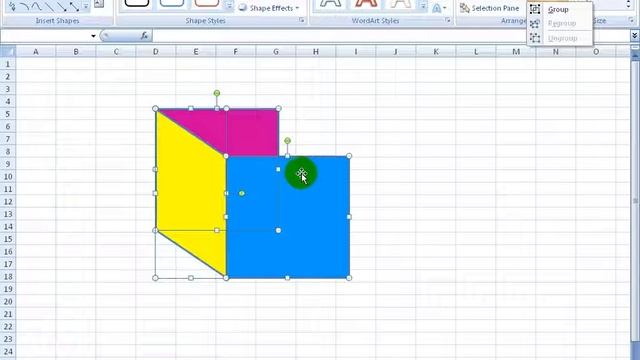Select the double arrow line tool

(x=74, y=6)
